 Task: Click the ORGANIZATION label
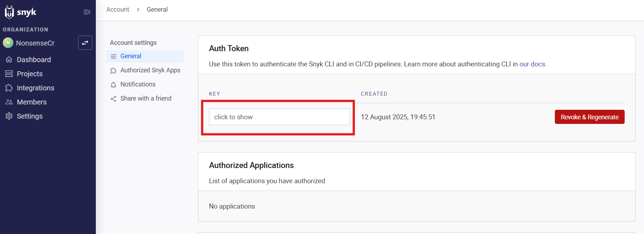25,30
